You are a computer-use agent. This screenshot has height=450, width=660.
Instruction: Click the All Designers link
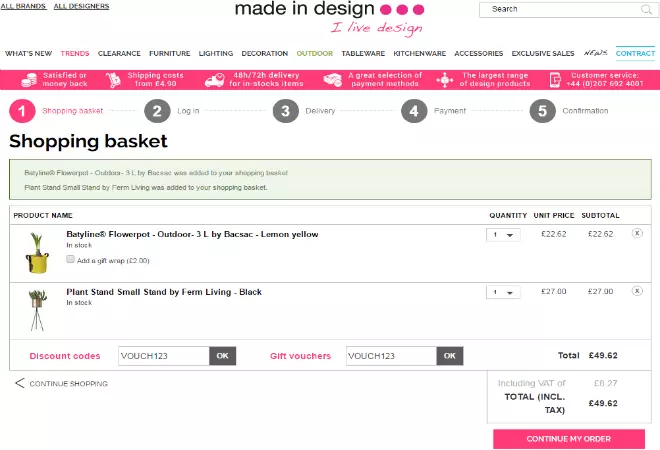(x=81, y=6)
